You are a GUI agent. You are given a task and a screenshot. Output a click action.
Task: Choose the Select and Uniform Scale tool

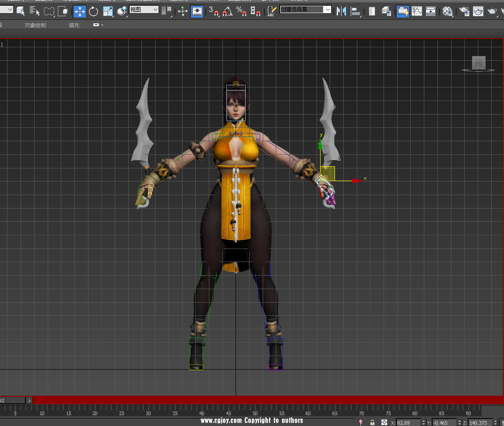point(108,11)
